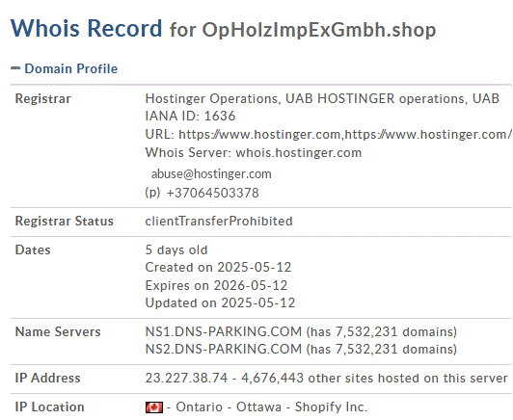Select the NS2.DNS-PARKING.COM name server

(224, 349)
